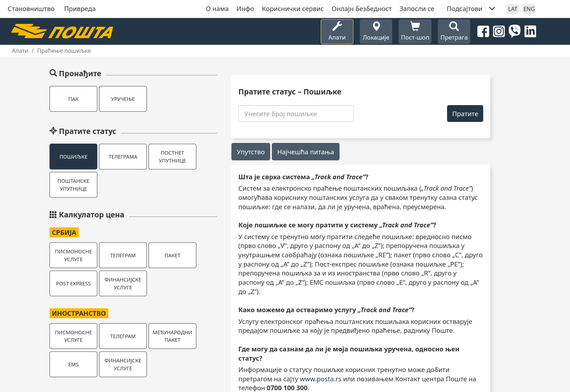Visit the Facebook page icon
Viewport: 570px width, 392px height.
pos(483,32)
